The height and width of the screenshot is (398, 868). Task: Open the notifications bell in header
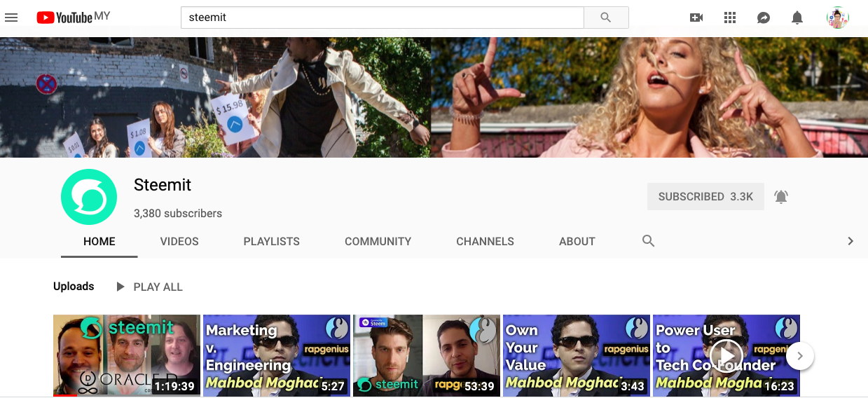point(797,18)
